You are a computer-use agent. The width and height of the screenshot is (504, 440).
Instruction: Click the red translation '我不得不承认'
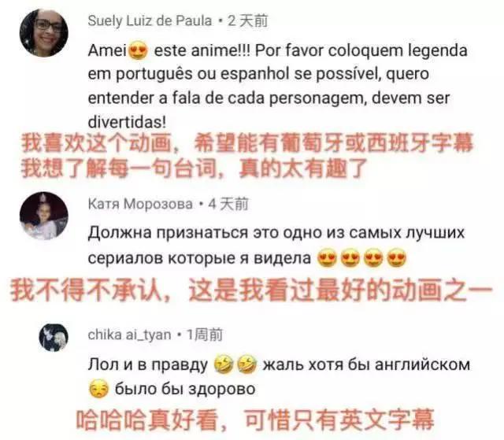click(x=85, y=291)
